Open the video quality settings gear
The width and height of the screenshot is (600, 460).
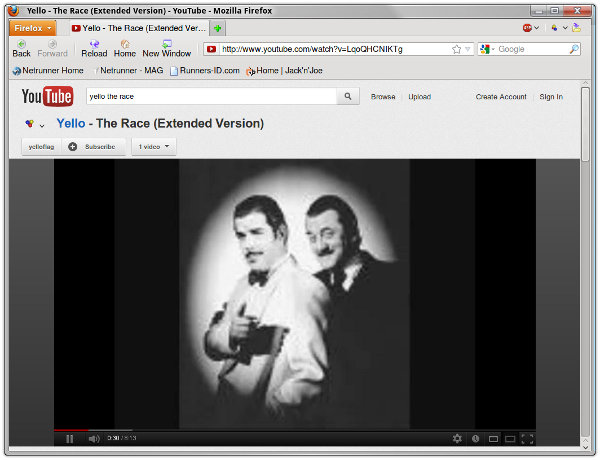coord(457,439)
